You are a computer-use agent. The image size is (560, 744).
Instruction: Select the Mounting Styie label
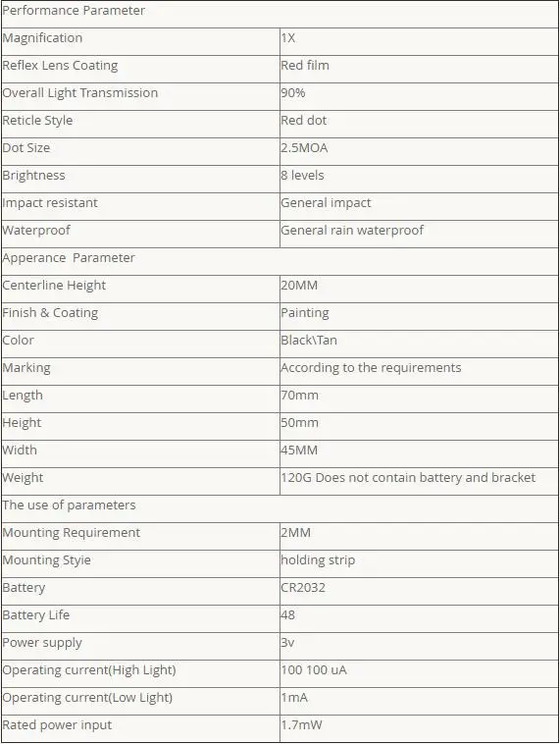(46, 560)
